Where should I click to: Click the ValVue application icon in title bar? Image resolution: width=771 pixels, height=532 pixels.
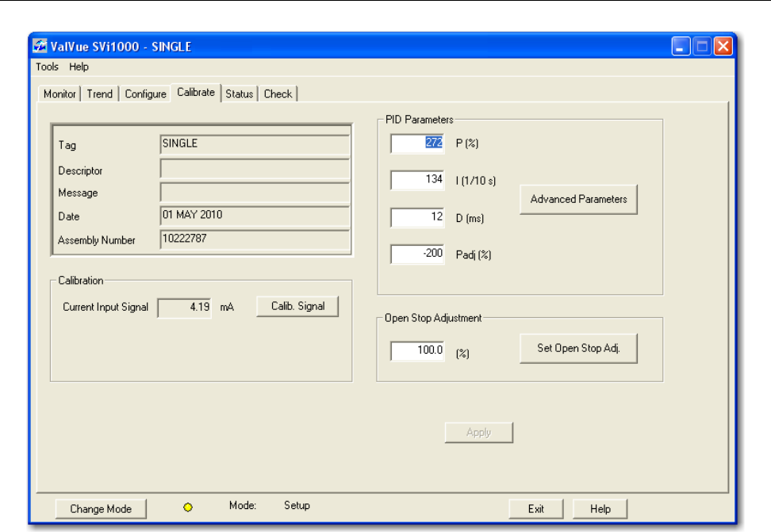[40, 46]
